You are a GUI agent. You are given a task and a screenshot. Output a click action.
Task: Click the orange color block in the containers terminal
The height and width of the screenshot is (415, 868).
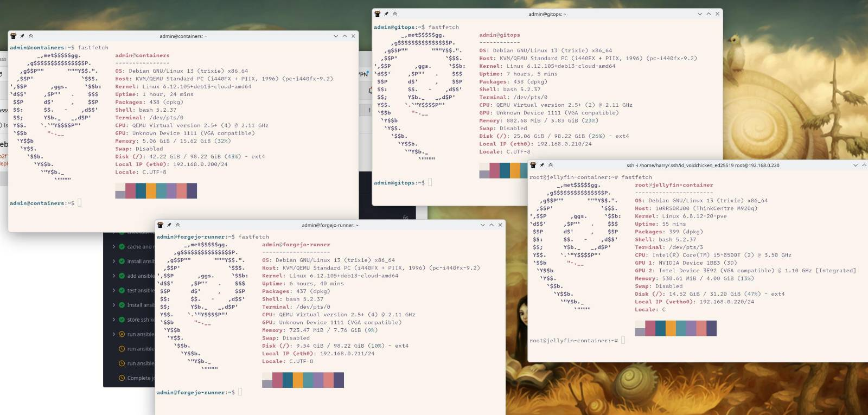click(151, 191)
